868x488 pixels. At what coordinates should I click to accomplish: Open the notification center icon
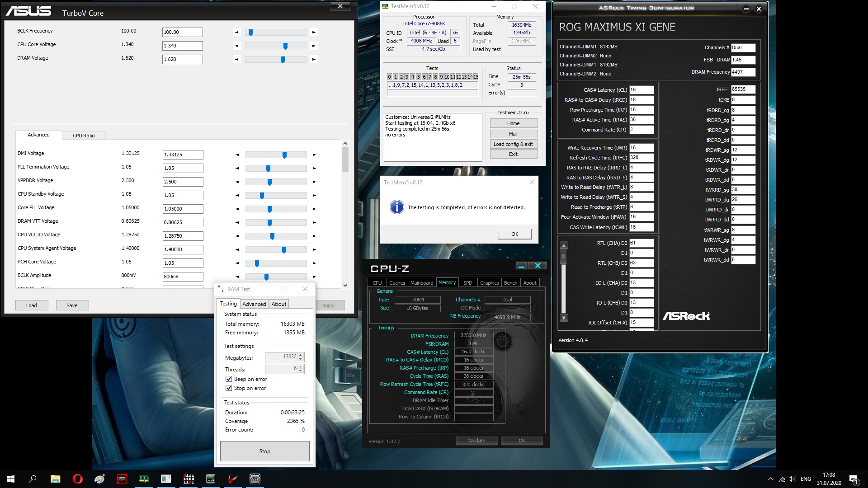tap(853, 479)
